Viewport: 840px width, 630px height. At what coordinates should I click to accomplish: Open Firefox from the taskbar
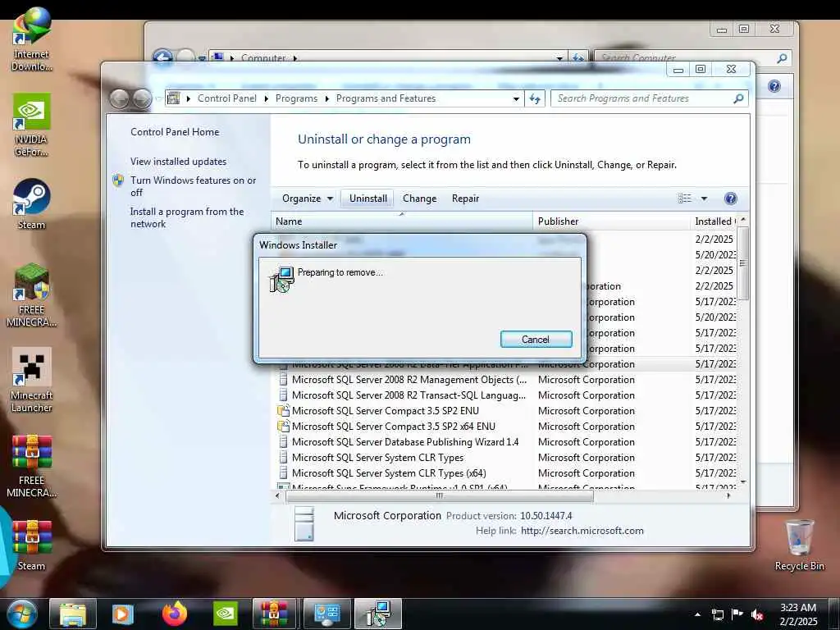[174, 614]
